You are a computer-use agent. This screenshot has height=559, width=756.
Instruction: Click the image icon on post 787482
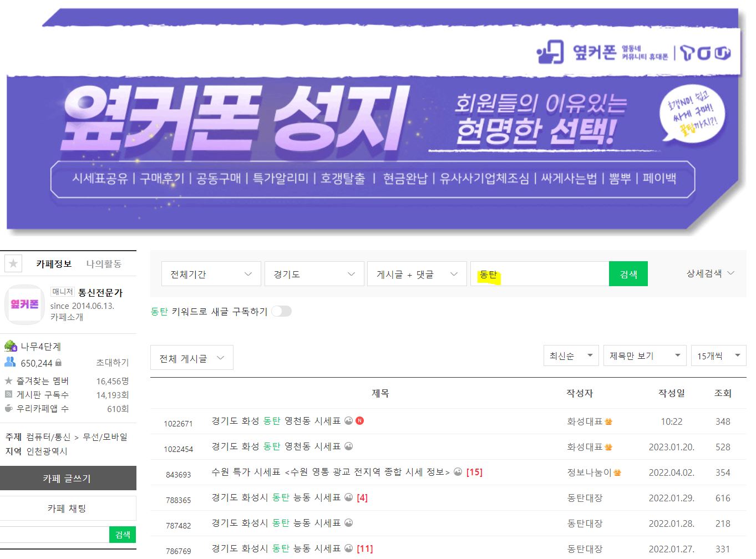pyautogui.click(x=349, y=522)
